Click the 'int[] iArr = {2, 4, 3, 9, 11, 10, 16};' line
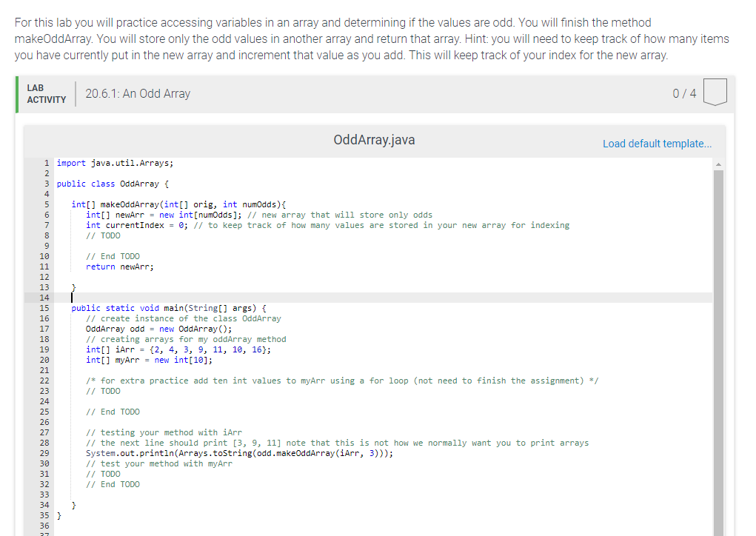Screen dimensions: 756x536 click(178, 349)
